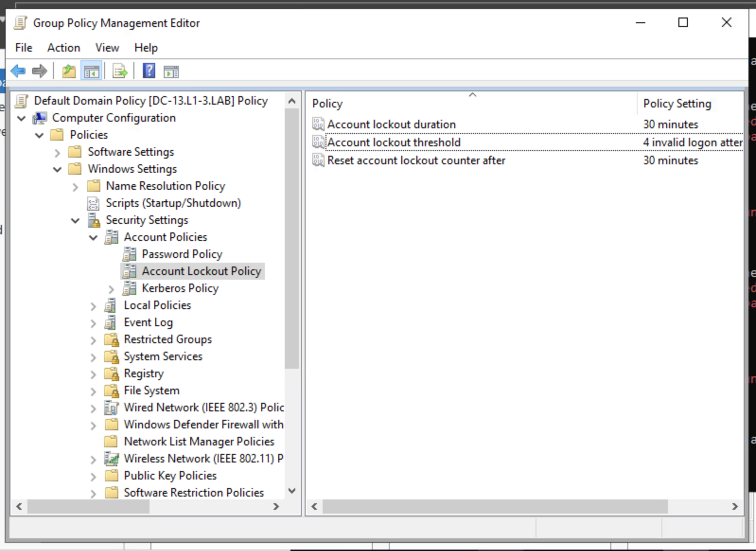Expand the Kerberos Policy node

[111, 289]
